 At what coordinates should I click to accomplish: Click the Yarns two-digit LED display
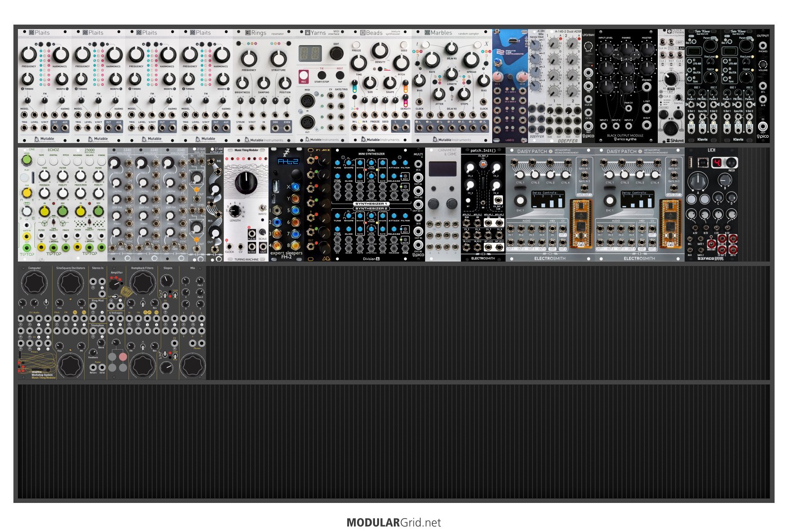click(x=310, y=54)
